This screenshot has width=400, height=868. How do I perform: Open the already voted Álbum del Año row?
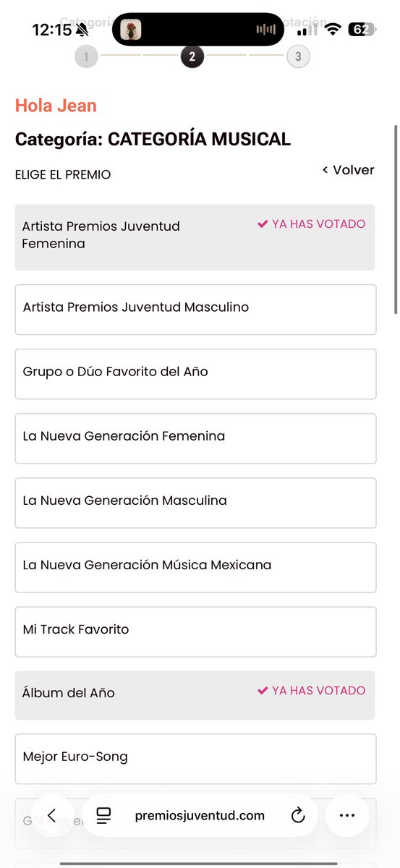pos(195,695)
